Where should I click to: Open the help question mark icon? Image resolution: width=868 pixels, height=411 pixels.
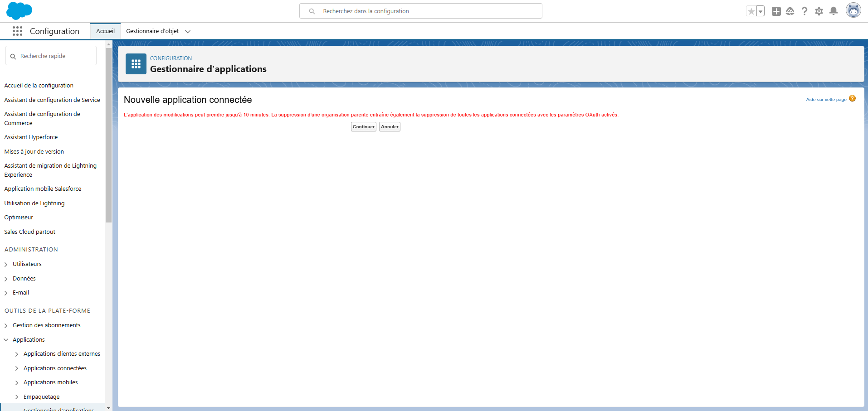805,11
